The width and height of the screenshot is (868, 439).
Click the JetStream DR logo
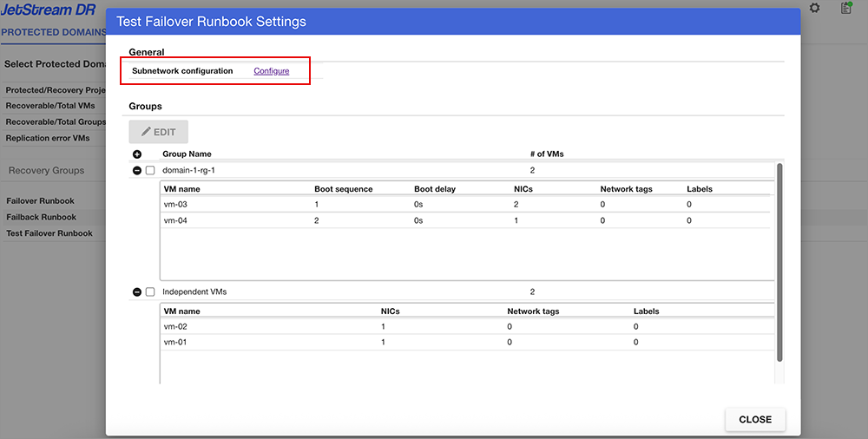point(48,10)
